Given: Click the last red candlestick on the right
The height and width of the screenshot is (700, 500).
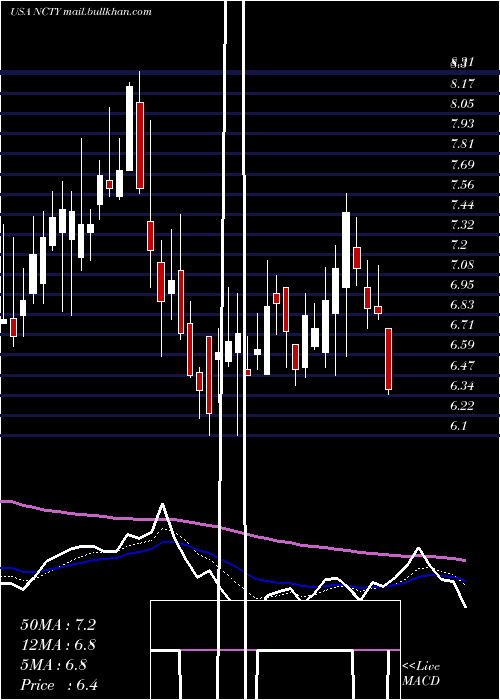Looking at the screenshot, I should pyautogui.click(x=389, y=359).
